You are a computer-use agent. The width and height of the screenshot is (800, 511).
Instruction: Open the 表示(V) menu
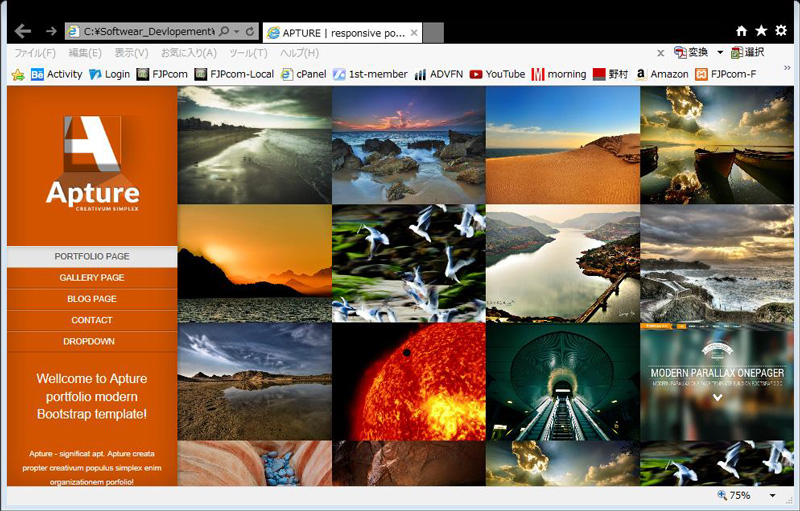[131, 53]
